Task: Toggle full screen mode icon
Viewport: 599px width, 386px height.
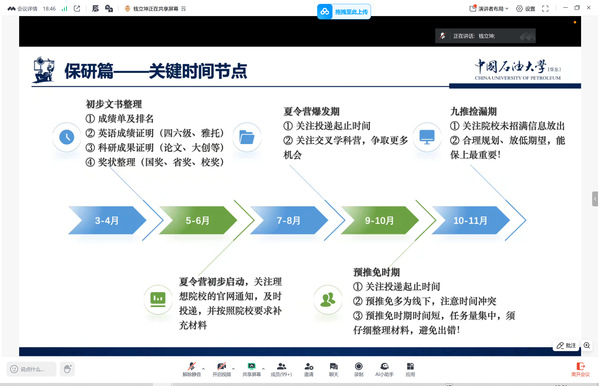Action: [545, 8]
